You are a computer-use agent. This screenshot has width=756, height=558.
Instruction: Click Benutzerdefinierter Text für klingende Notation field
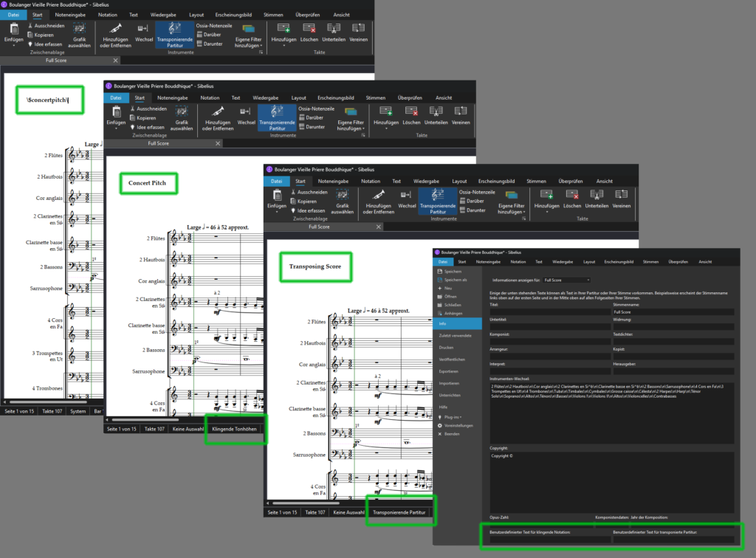(x=549, y=540)
